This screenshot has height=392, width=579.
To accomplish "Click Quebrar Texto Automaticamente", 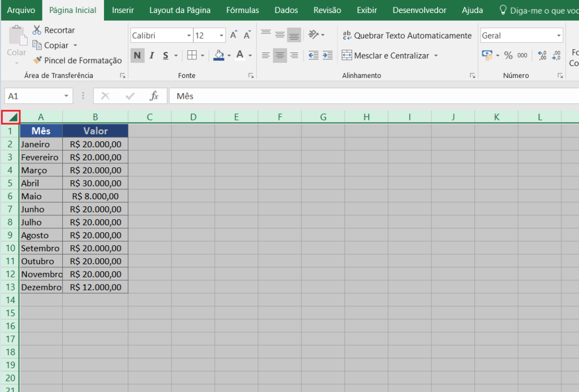I will 407,36.
